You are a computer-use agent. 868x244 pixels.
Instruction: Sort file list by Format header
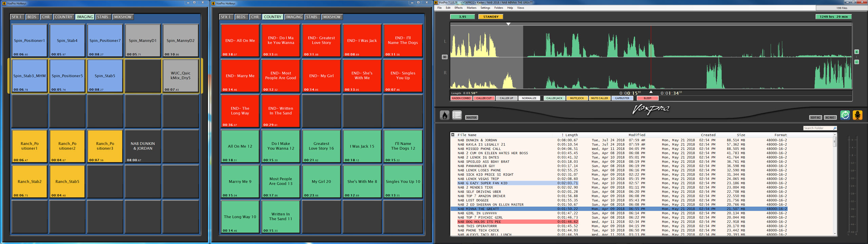781,135
